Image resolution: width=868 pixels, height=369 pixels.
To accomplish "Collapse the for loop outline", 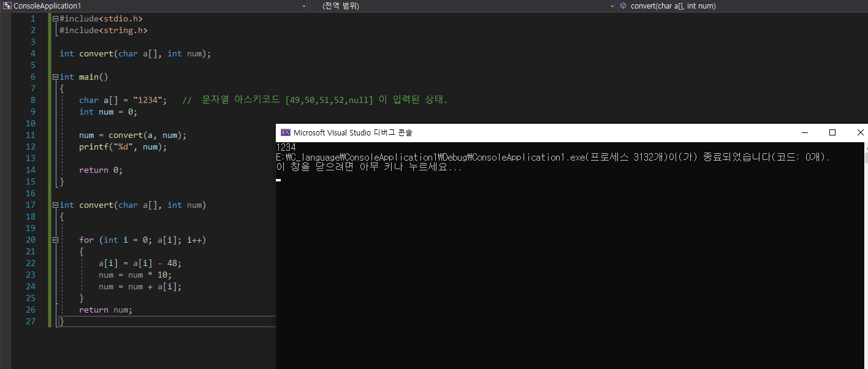I will click(x=55, y=240).
